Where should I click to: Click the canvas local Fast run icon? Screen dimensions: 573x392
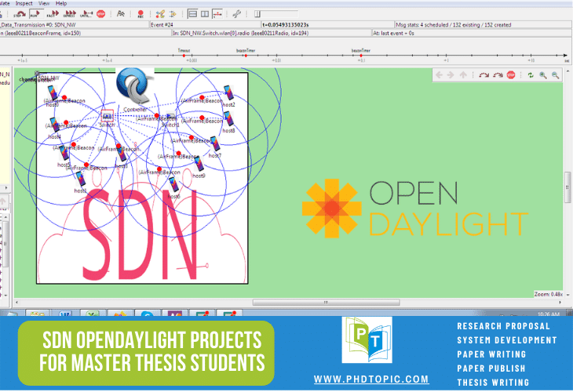coord(498,74)
